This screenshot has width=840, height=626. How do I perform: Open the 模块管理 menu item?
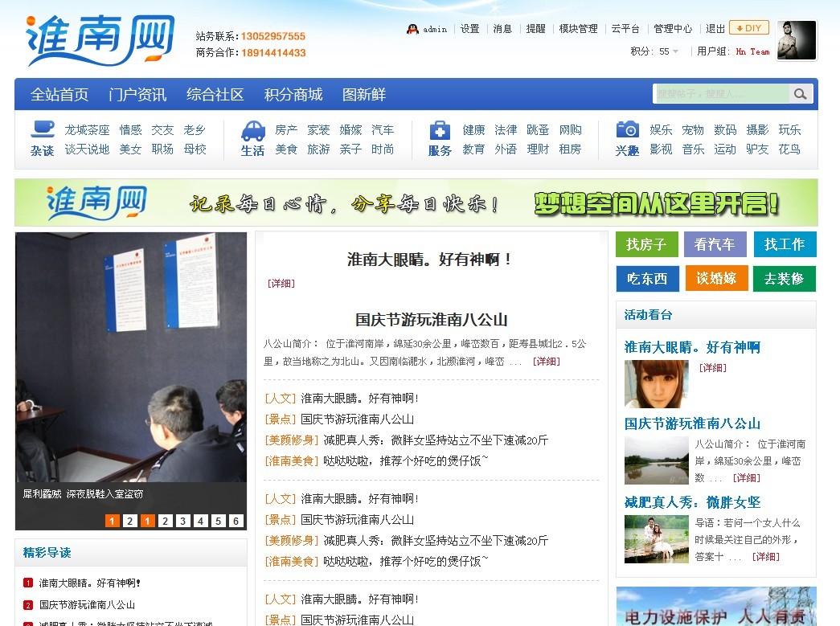[578, 27]
